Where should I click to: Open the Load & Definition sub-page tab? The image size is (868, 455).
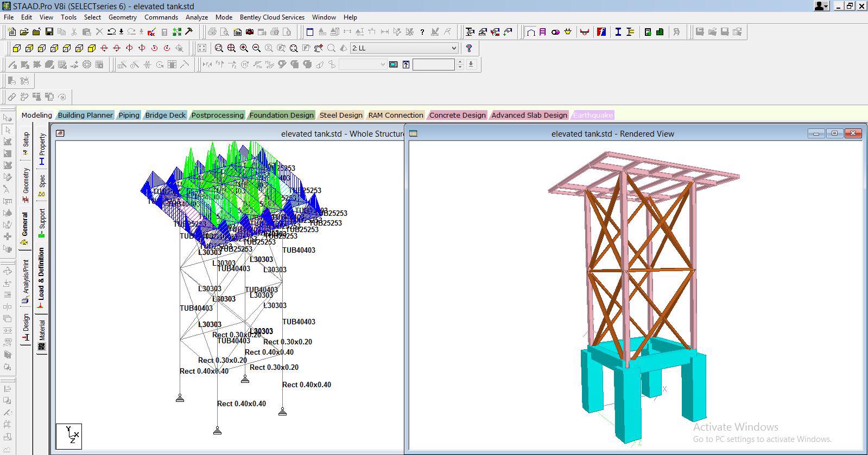click(42, 278)
